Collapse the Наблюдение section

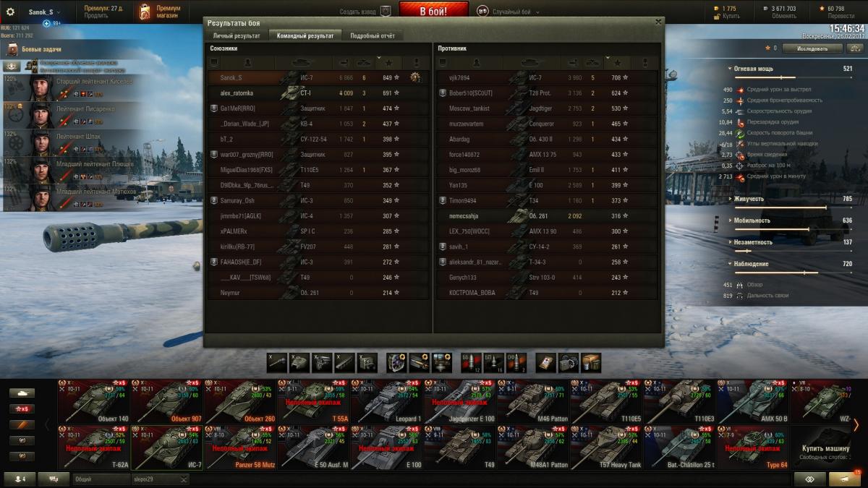click(x=749, y=264)
